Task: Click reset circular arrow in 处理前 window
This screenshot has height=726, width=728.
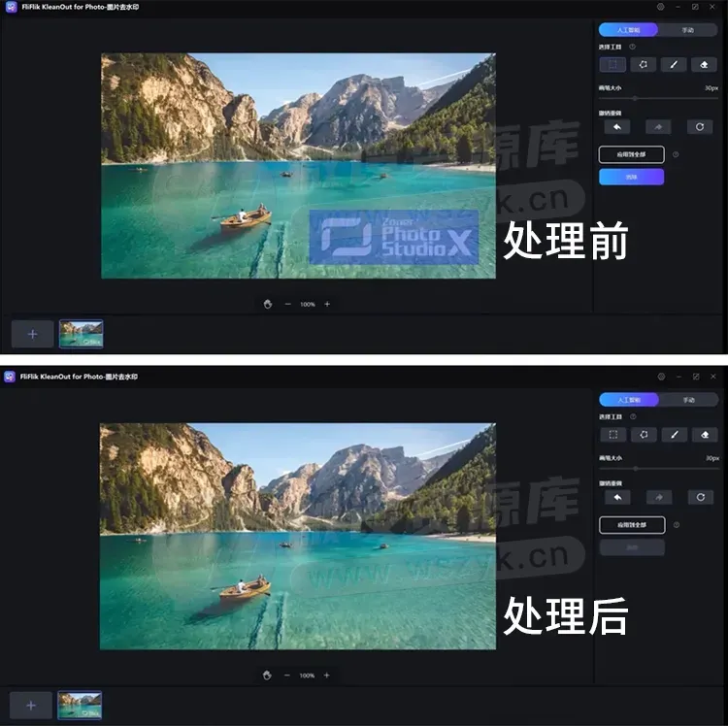Action: (700, 127)
